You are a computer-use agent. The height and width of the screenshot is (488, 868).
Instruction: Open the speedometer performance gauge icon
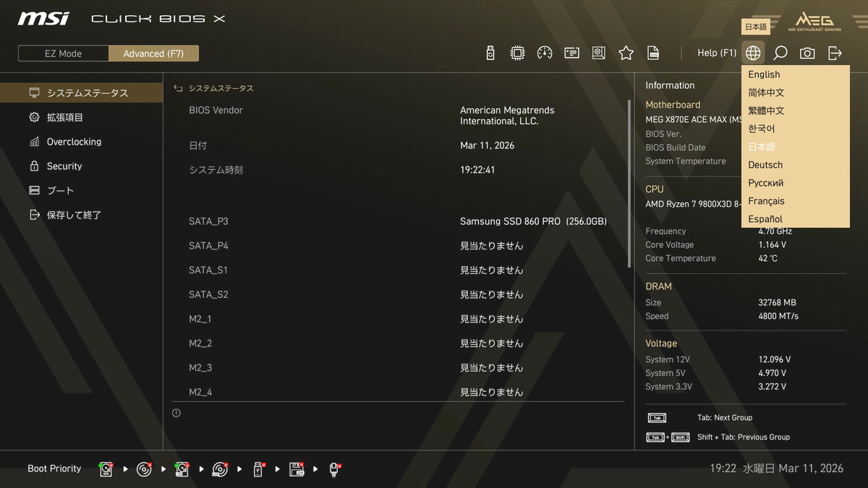tap(545, 53)
